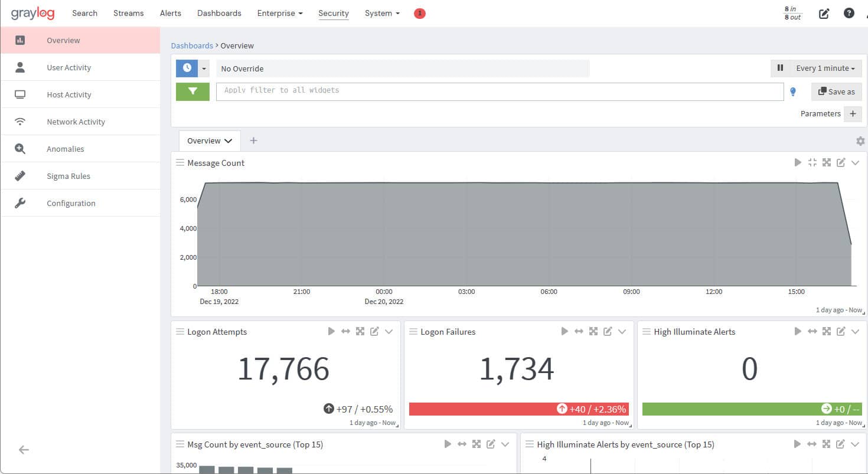Open High Illuminate Alerts by event_source chevron
Viewport: 868px width, 474px height.
(x=855, y=444)
